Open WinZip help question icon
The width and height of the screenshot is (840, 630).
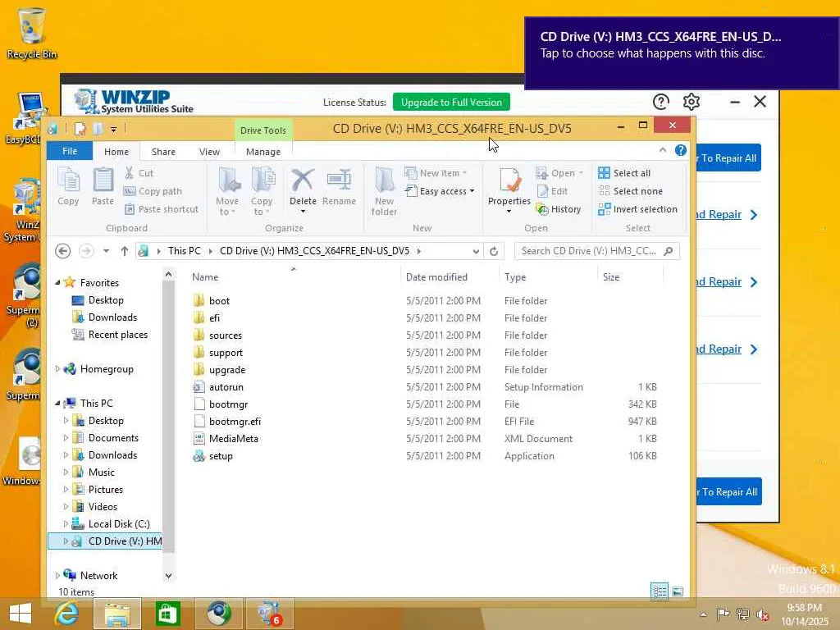point(661,101)
